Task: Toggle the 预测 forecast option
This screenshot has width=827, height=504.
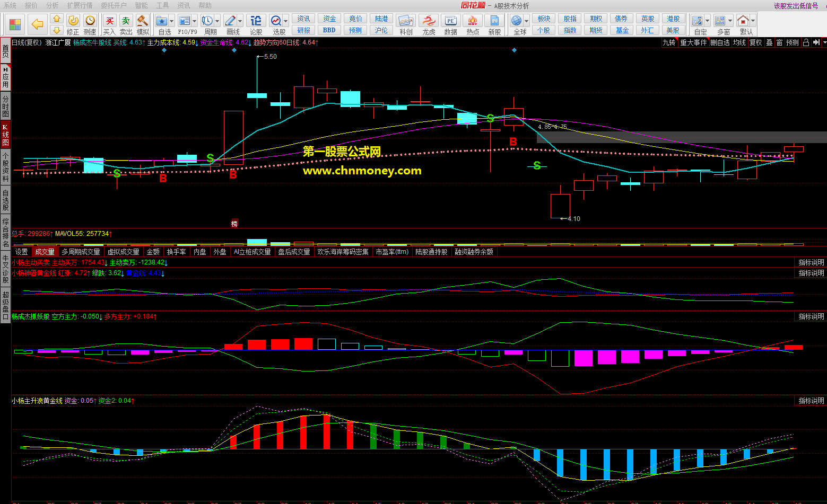Action: [x=793, y=42]
